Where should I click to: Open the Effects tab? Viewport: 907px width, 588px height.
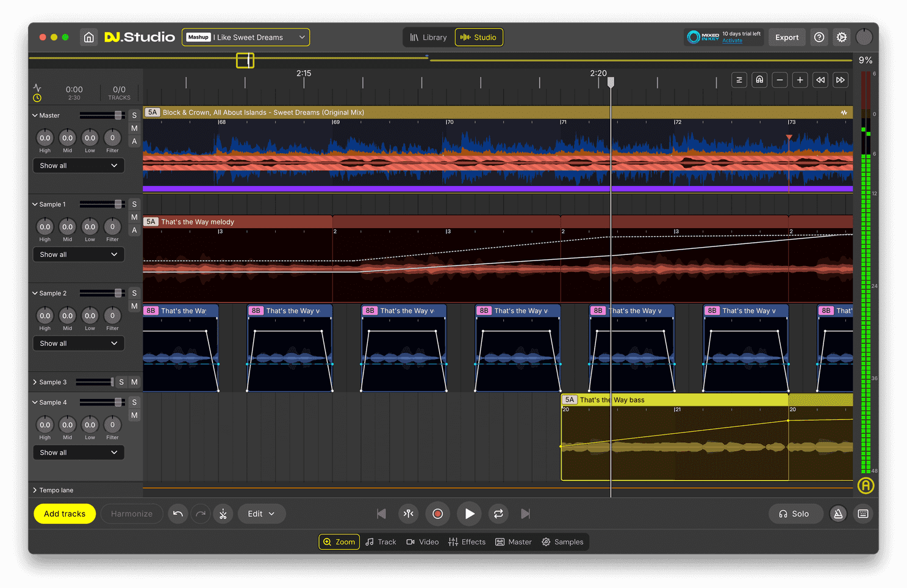(x=467, y=542)
